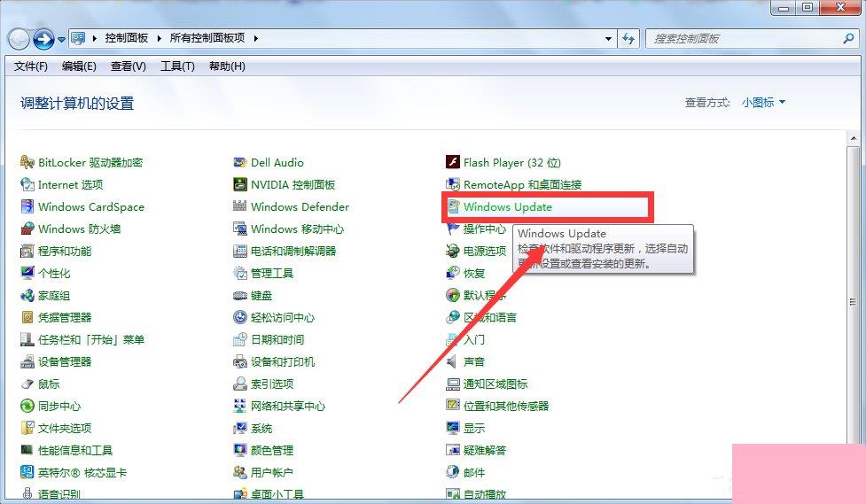Open Personalization (个性化) icon
The height and width of the screenshot is (504, 866).
[27, 273]
